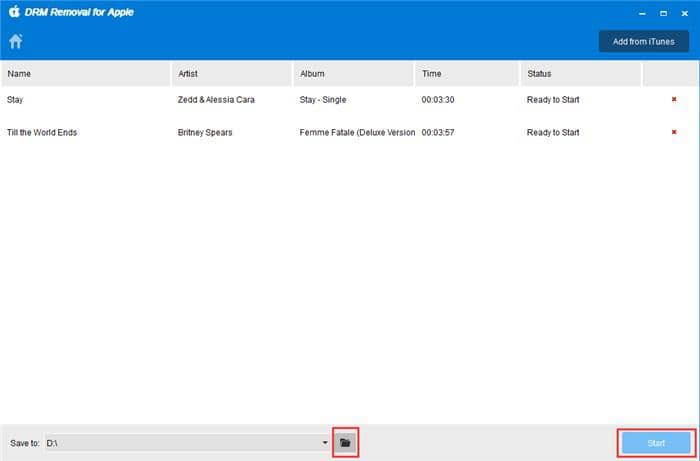
Task: Select the track name "Till the World Ends"
Action: pyautogui.click(x=42, y=133)
